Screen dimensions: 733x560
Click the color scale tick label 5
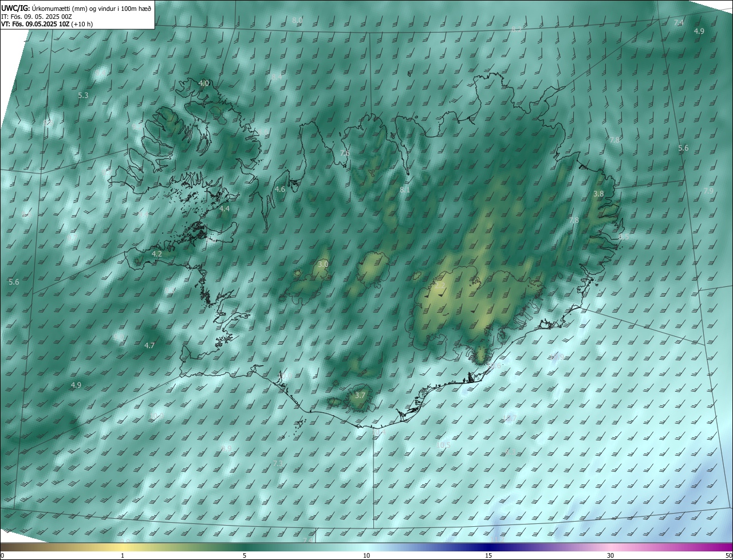[x=245, y=555]
